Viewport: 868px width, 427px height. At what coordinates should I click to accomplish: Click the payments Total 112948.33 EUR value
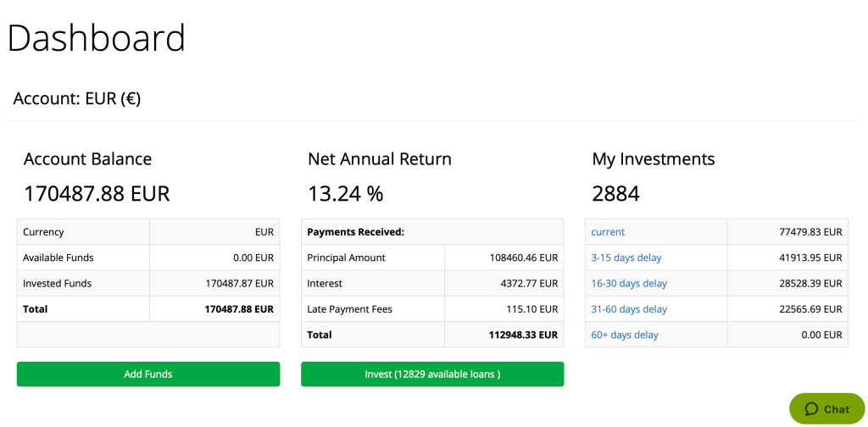click(523, 335)
